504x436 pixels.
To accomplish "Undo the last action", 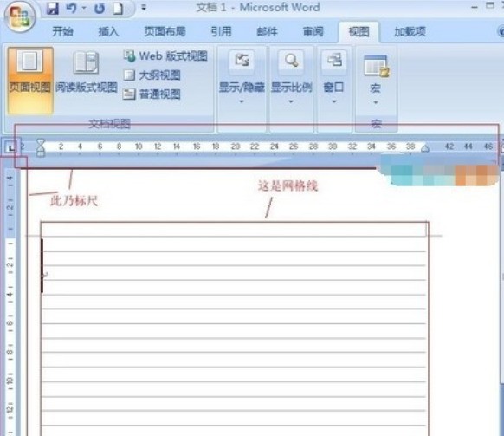I will pyautogui.click(x=71, y=8).
